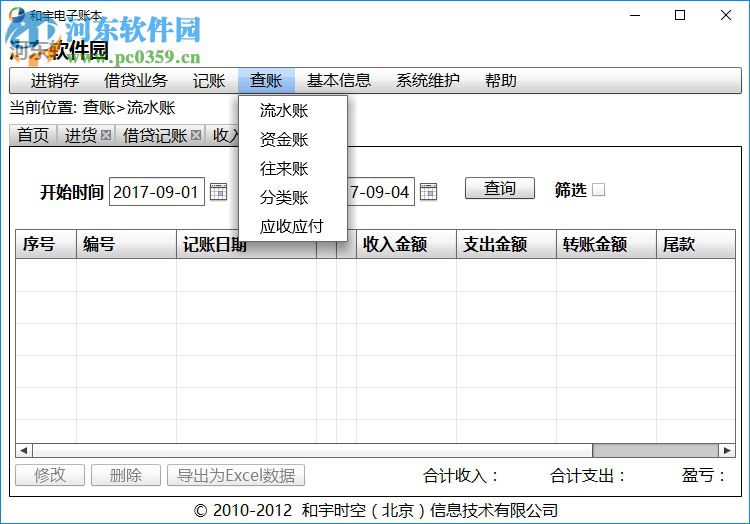This screenshot has width=750, height=524.
Task: Select 流水账 from the dropdown menu
Action: (x=293, y=111)
